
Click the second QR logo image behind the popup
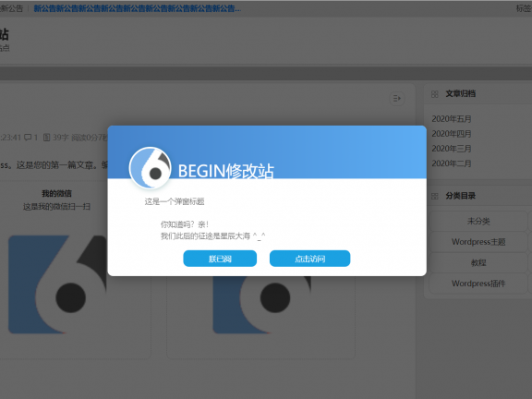click(x=261, y=305)
